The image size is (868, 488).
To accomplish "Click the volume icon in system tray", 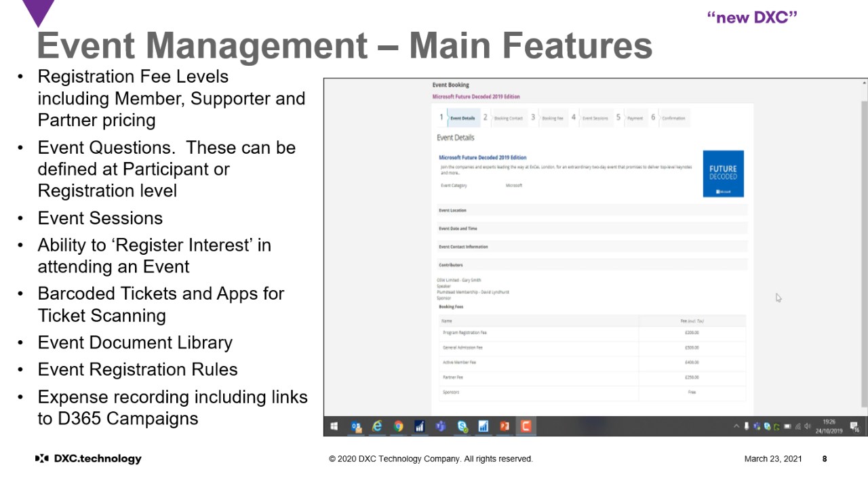I will click(x=807, y=426).
